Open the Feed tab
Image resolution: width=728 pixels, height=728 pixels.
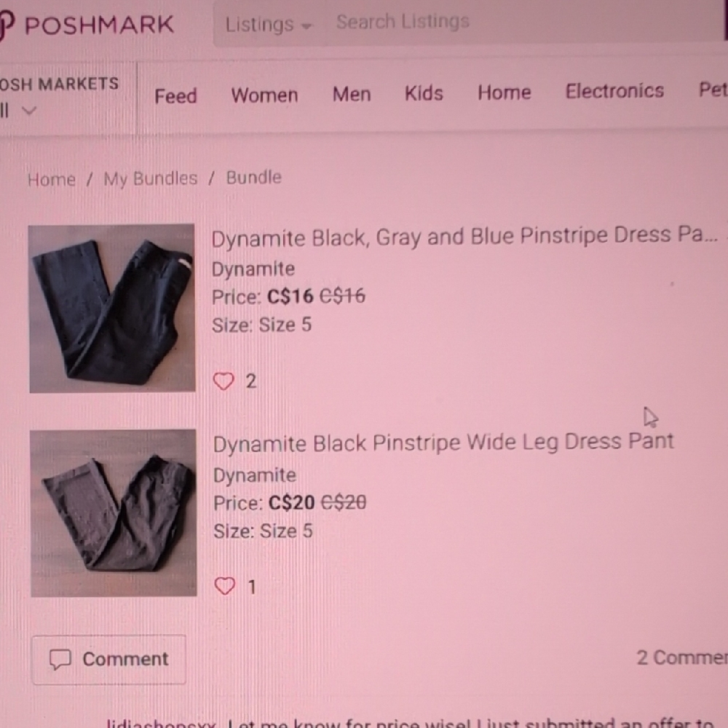pos(175,96)
